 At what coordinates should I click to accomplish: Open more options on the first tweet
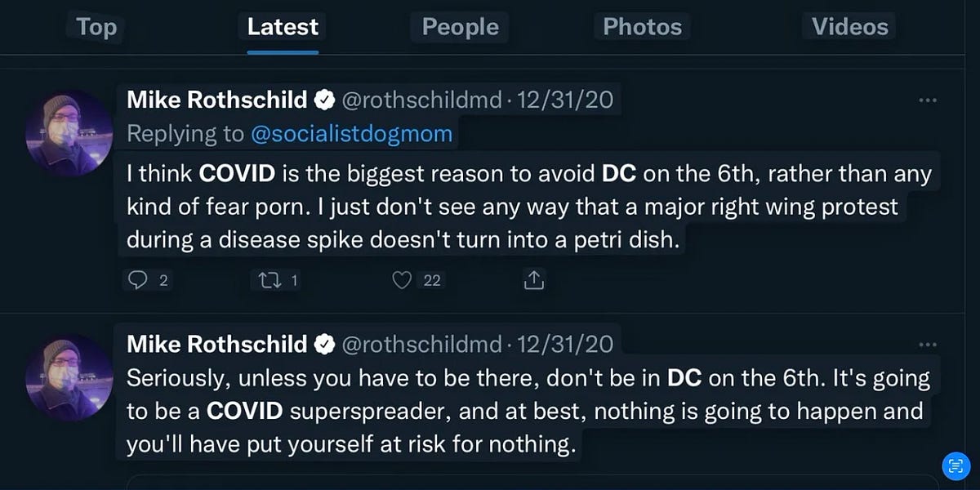(928, 100)
